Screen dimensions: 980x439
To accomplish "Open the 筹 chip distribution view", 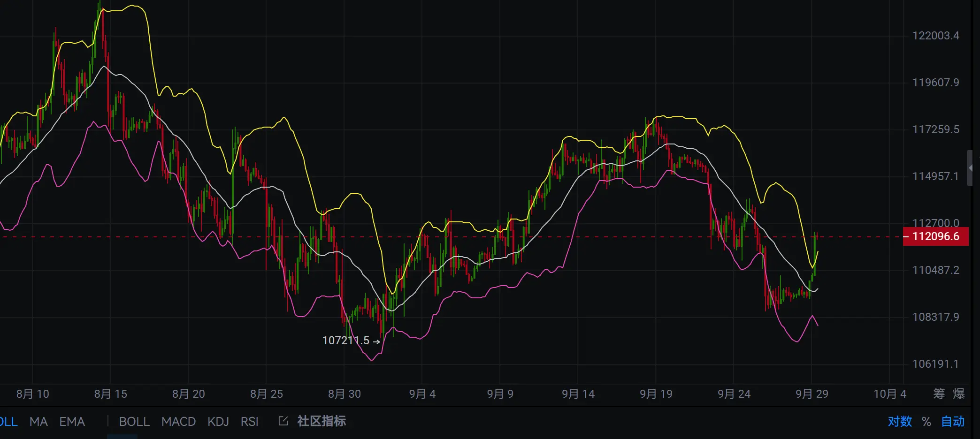I will [x=939, y=394].
